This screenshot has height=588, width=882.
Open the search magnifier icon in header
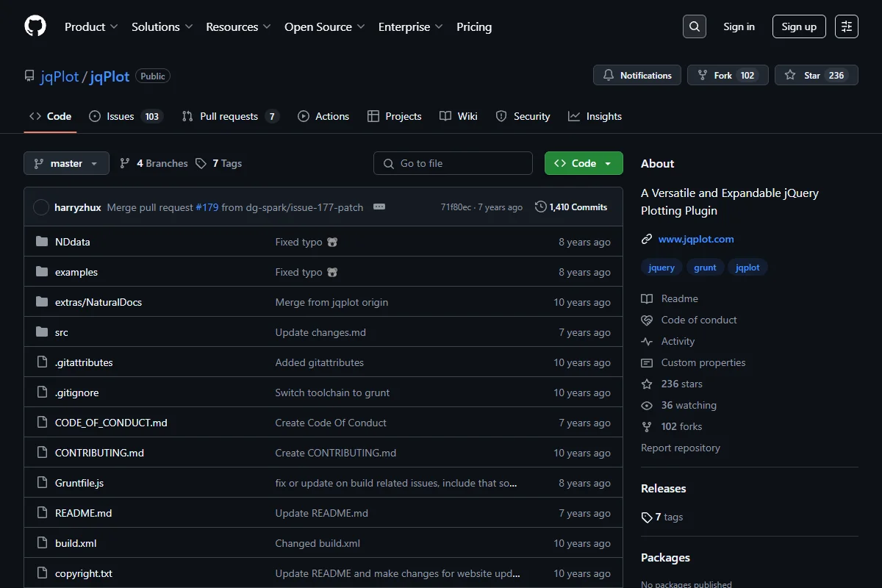tap(695, 26)
